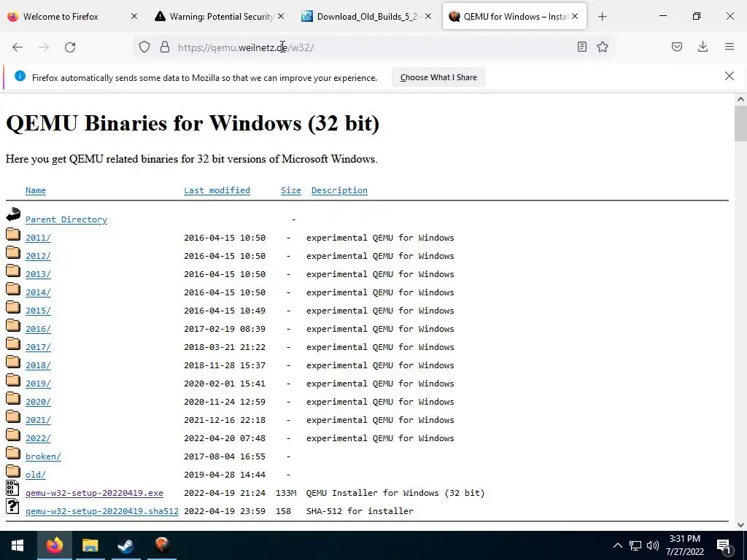Open the Save to Pocket icon
Screen dimensions: 747x560
click(x=677, y=47)
